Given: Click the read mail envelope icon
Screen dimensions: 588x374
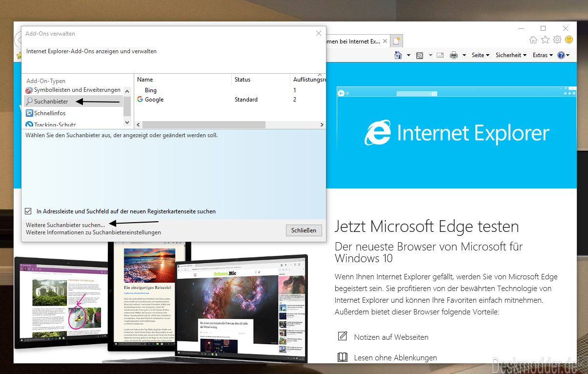Looking at the screenshot, I should 440,55.
